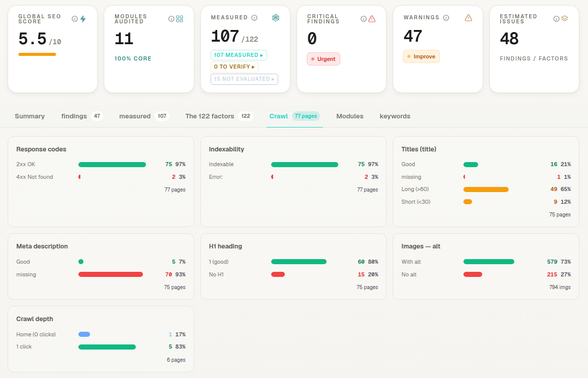Screen dimensions: 588x378
Task: Click the hexagon icon on Measured card
Action: (x=276, y=18)
